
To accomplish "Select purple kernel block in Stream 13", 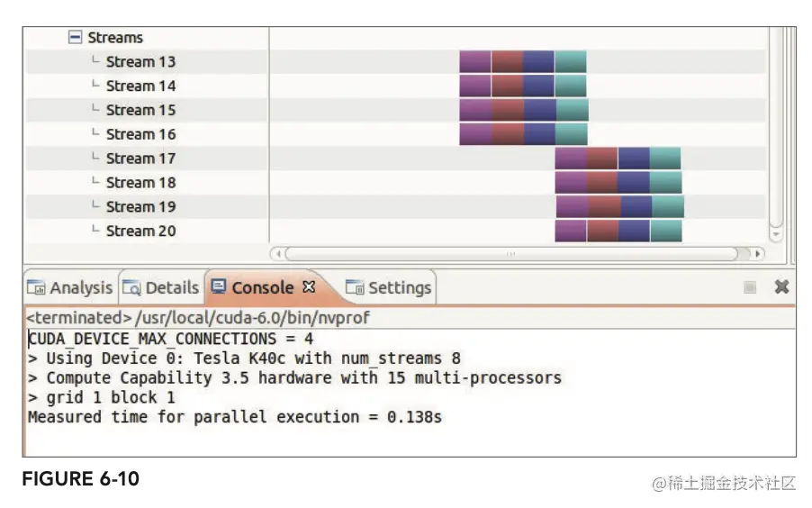I will coord(475,61).
